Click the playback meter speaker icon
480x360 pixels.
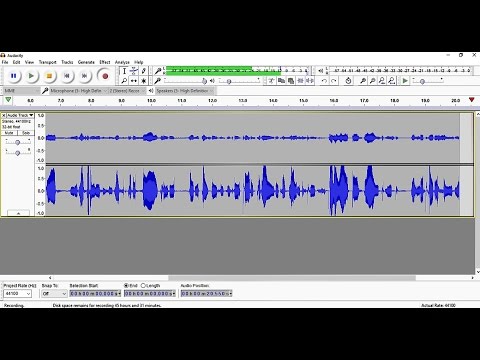coord(321,71)
